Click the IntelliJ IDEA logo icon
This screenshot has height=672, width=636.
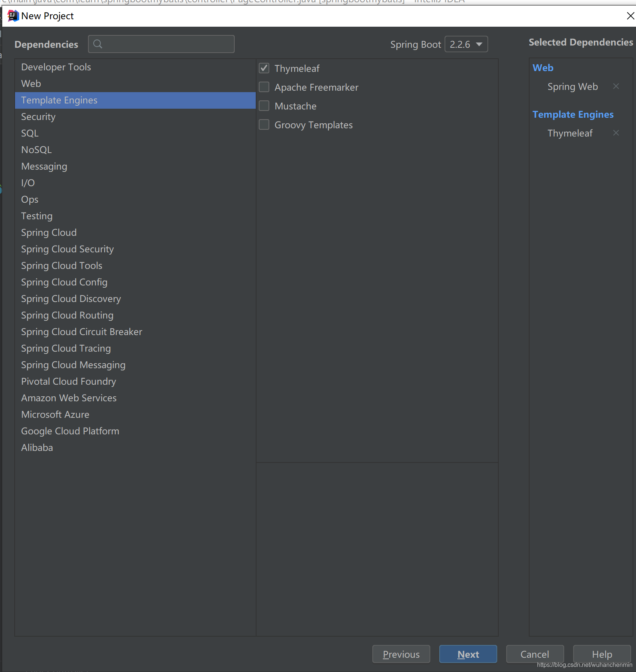[x=13, y=16]
